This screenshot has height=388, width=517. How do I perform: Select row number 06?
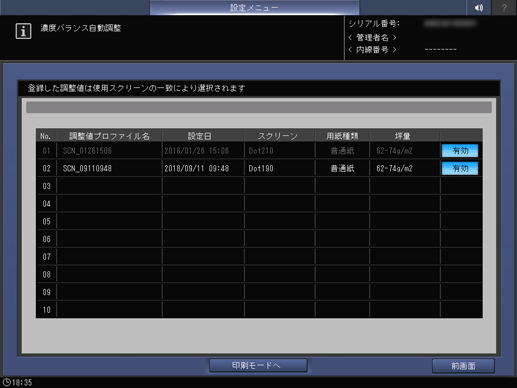pyautogui.click(x=46, y=239)
